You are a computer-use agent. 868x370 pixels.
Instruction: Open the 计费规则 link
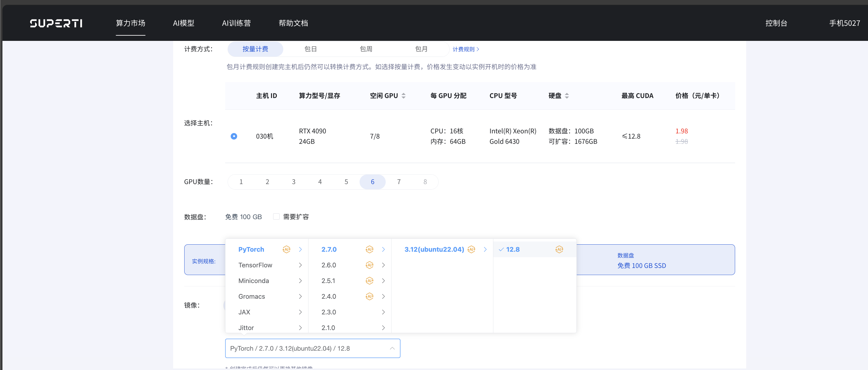tap(466, 49)
